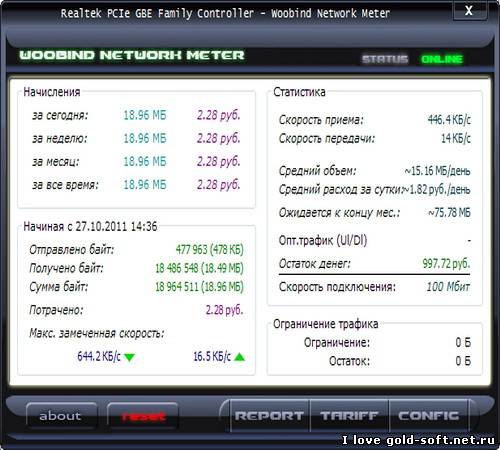This screenshot has width=500, height=450.
Task: Click the STATUS label
Action: 385,59
